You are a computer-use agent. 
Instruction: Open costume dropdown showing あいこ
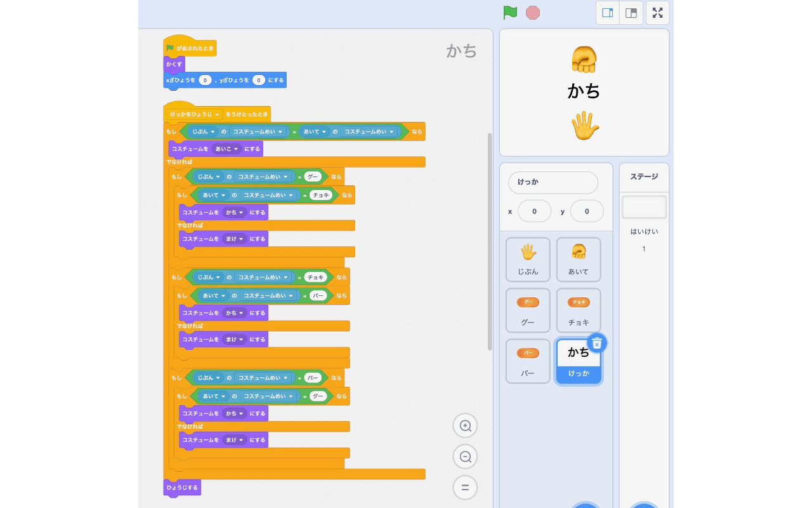[x=227, y=149]
